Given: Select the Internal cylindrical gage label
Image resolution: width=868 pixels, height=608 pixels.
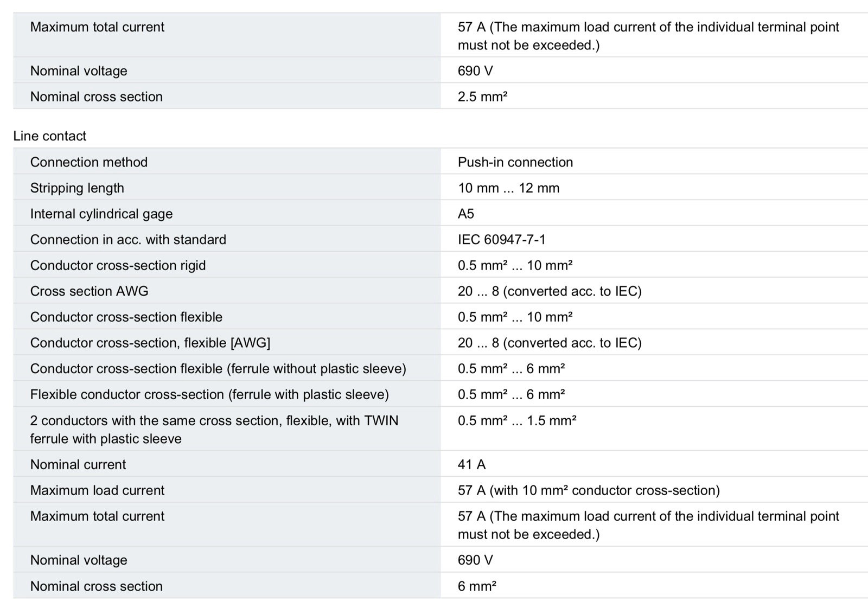Looking at the screenshot, I should [x=101, y=214].
